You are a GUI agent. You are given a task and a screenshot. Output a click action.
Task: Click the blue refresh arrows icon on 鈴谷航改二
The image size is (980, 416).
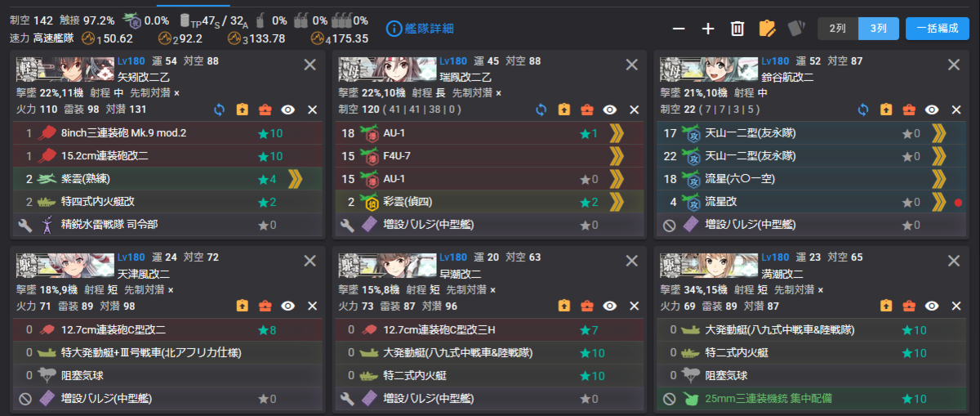tap(863, 110)
